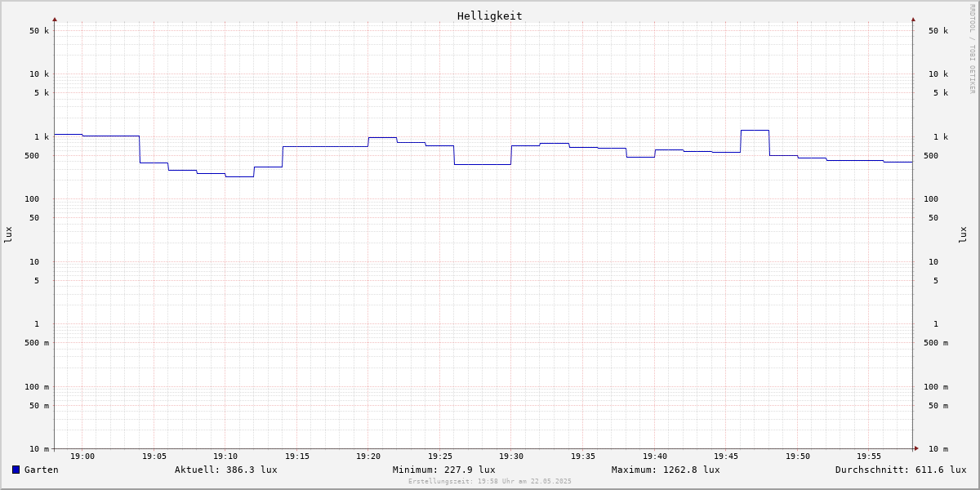Viewport: 980px width, 490px height.
Task: Click the 19:50 time axis label
Action: pyautogui.click(x=798, y=457)
